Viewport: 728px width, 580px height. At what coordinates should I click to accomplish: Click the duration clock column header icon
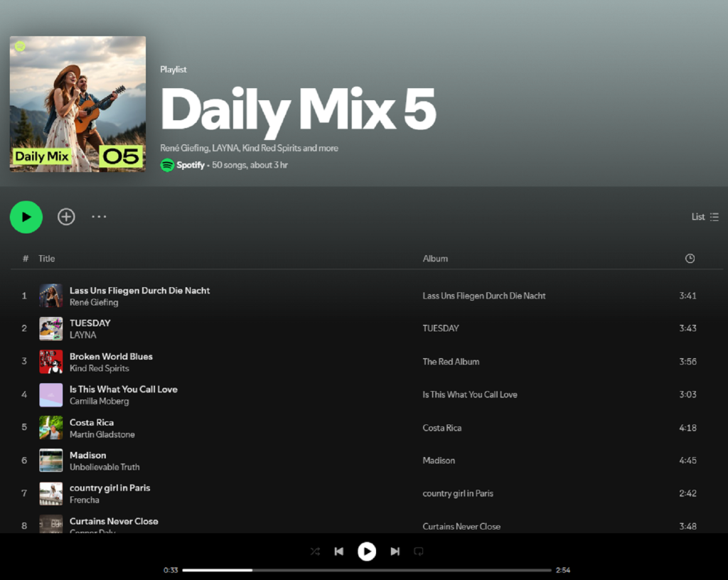tap(690, 259)
